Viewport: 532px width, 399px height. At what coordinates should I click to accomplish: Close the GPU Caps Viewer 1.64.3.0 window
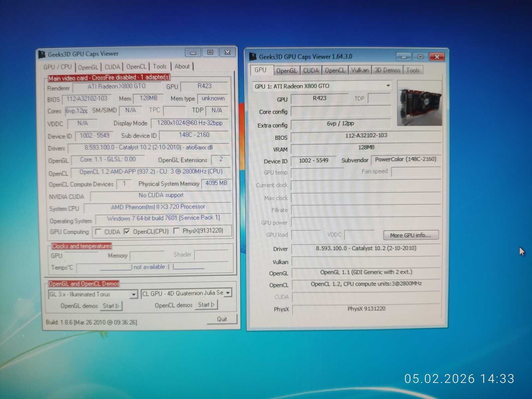click(437, 57)
